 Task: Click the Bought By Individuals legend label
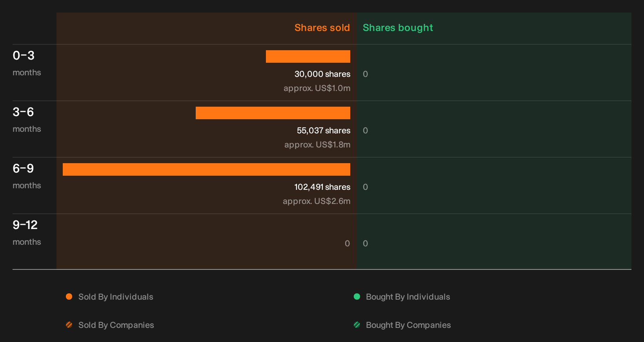[408, 297]
